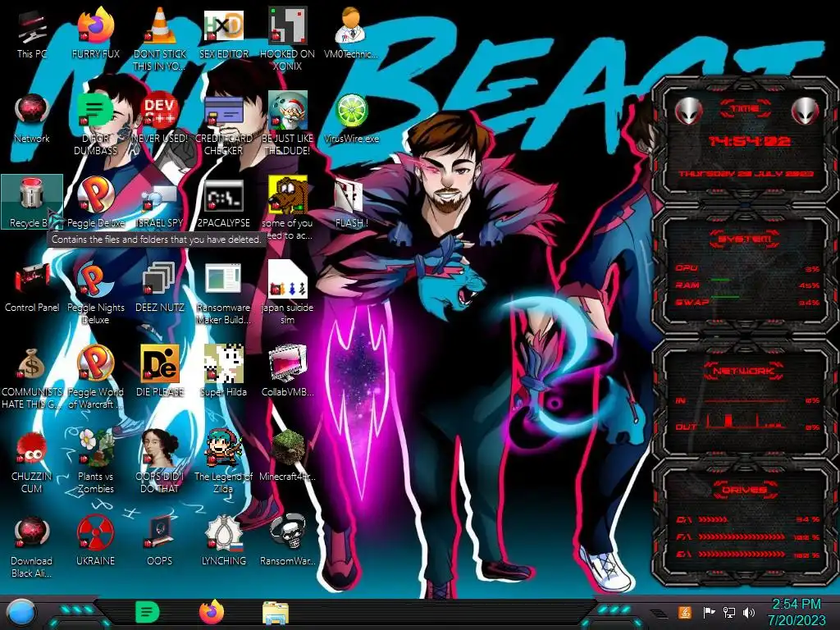Open the Action Center flag icon
Image resolution: width=840 pixels, height=630 pixels.
709,612
